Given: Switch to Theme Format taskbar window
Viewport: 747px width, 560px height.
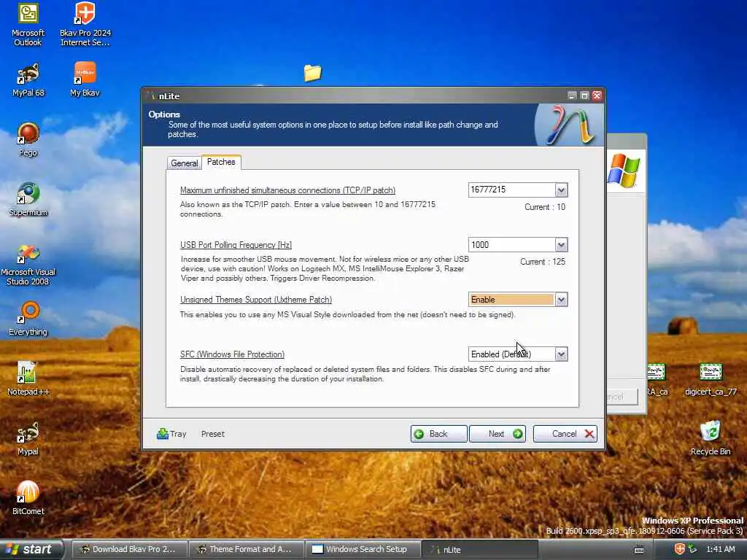Looking at the screenshot, I should (x=247, y=549).
